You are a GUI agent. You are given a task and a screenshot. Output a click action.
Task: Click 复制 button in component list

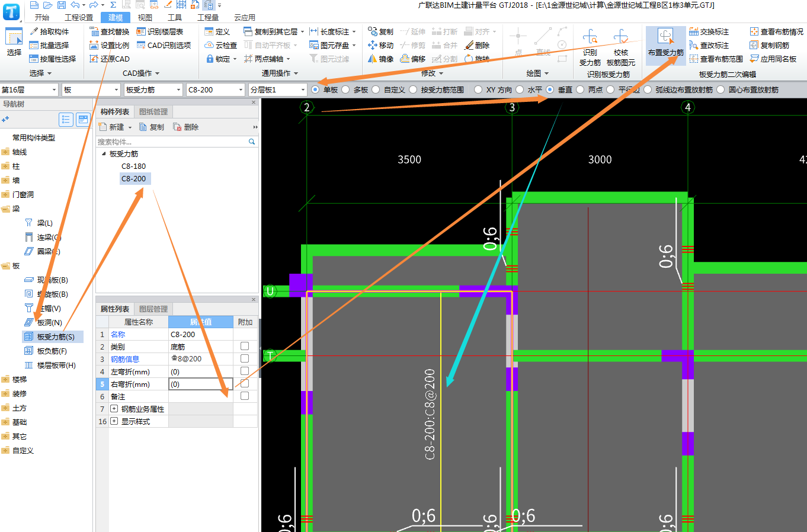tap(152, 127)
